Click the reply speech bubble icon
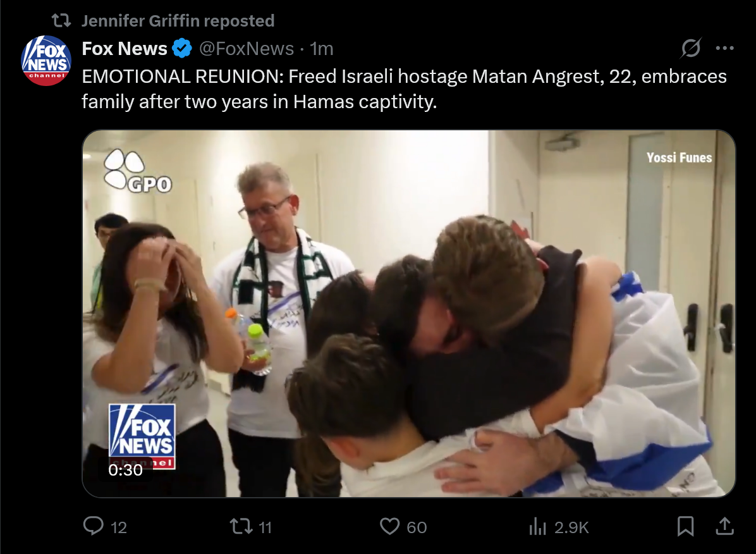This screenshot has width=756, height=554. [93, 526]
